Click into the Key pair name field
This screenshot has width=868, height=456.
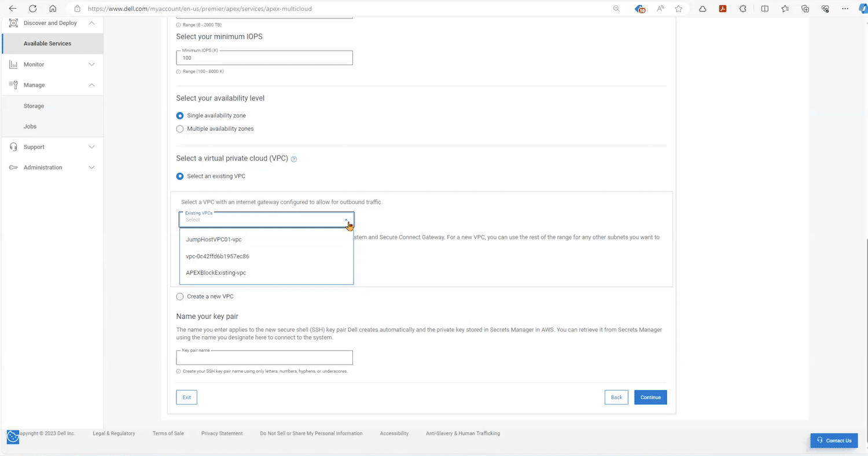(x=264, y=358)
